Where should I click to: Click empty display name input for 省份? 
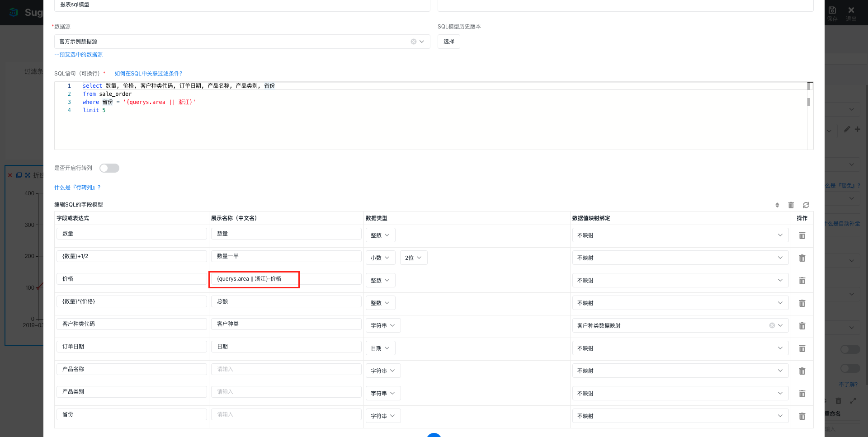pyautogui.click(x=286, y=414)
